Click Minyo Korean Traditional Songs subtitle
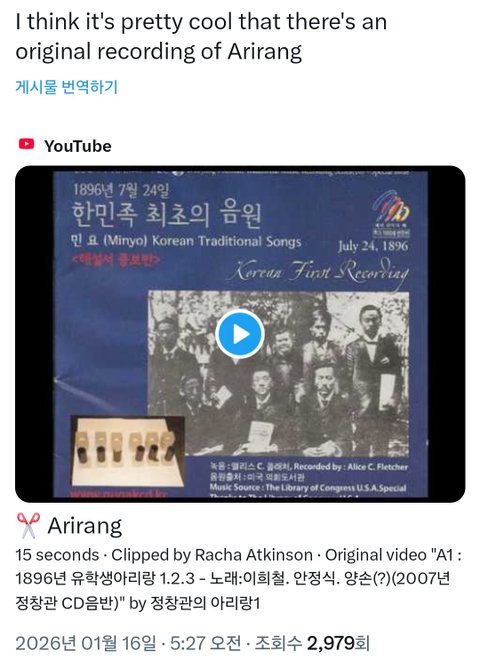 point(186,242)
